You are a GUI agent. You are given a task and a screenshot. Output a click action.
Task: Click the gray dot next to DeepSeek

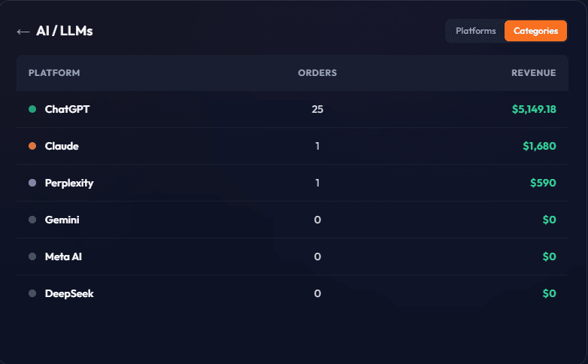32,293
